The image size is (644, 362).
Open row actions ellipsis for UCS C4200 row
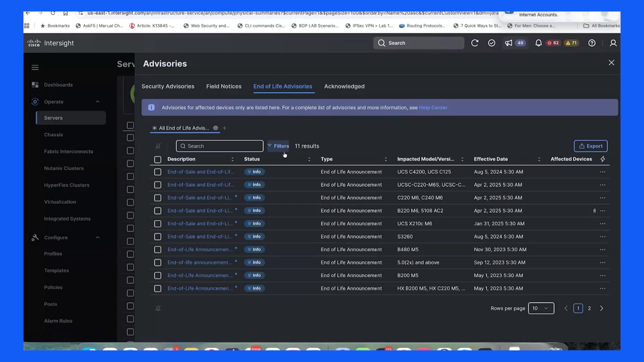click(603, 172)
